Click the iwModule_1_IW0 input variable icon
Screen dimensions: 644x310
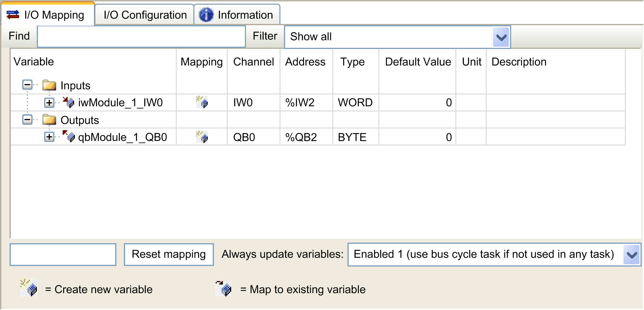[69, 102]
